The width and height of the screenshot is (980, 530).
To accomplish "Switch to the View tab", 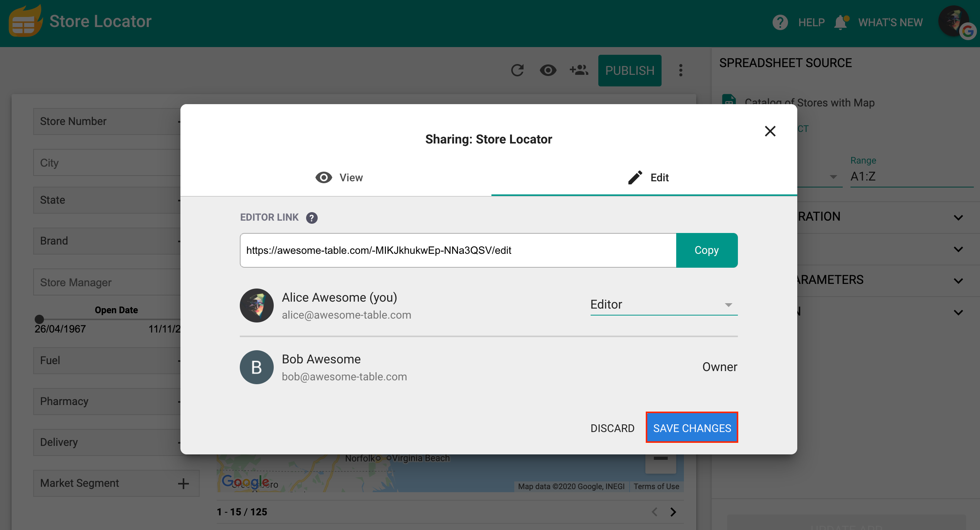I will [x=336, y=177].
